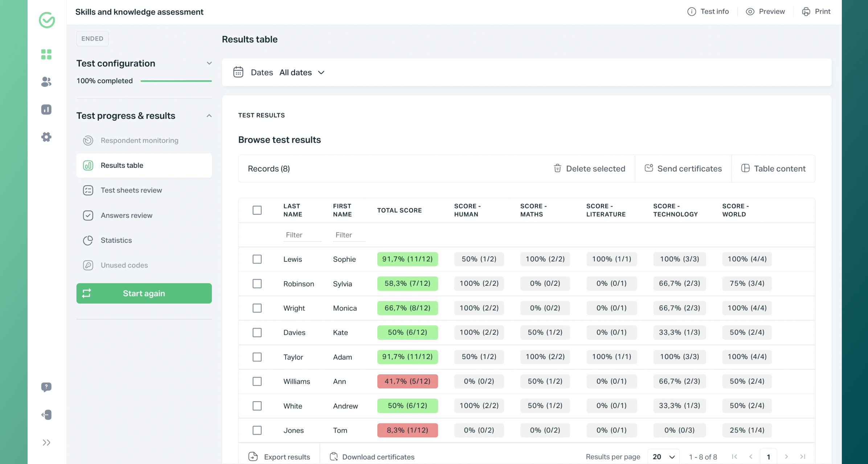View the Statistics section
The image size is (868, 464).
[116, 240]
